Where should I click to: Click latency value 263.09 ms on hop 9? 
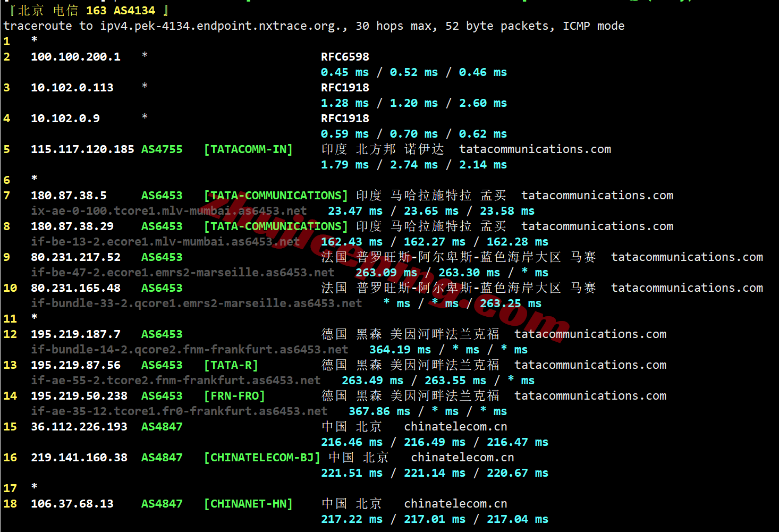(x=386, y=273)
